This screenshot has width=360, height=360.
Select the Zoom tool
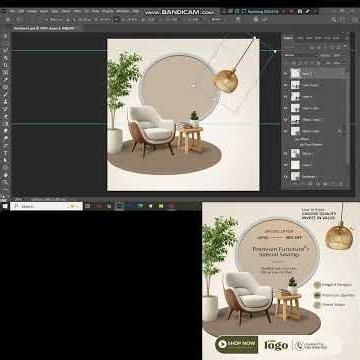point(6,182)
